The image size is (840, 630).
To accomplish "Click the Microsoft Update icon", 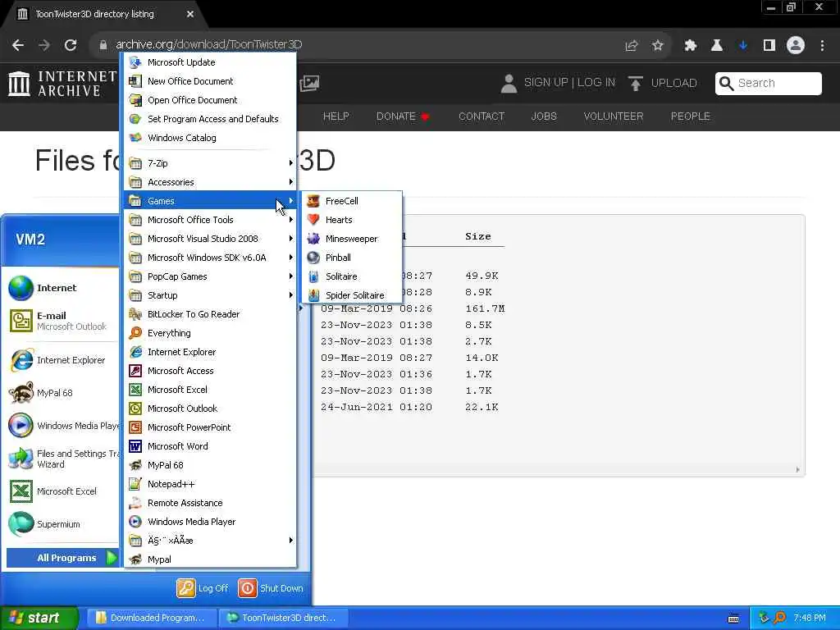I will tap(135, 62).
